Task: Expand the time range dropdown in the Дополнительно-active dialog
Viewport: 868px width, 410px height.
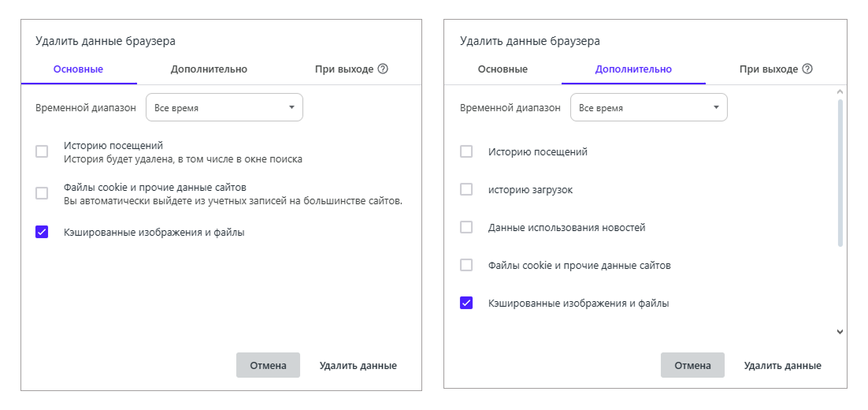Action: 648,107
